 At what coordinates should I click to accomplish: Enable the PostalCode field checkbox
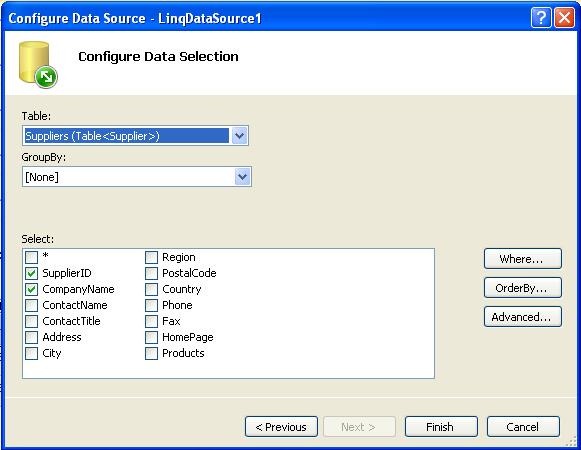coord(151,274)
